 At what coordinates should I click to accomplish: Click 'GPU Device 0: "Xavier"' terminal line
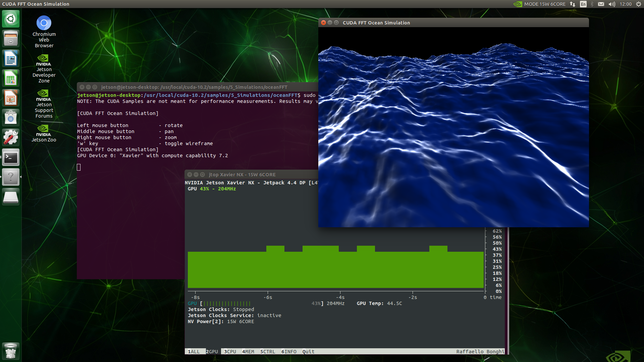coord(153,156)
